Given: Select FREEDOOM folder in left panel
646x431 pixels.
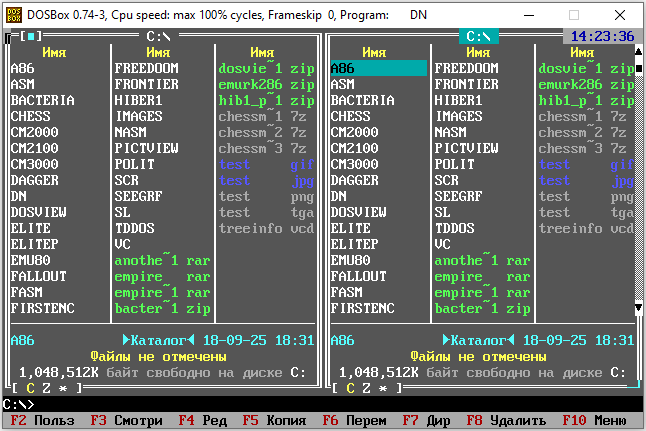Looking at the screenshot, I should pos(147,68).
